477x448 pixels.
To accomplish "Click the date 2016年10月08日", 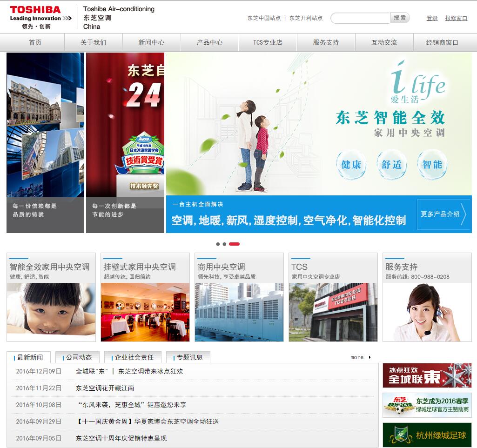I will (x=39, y=405).
